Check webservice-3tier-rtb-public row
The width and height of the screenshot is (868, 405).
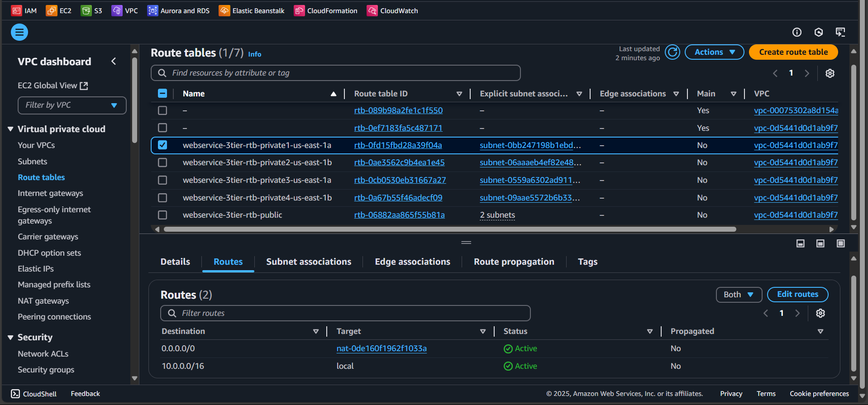[162, 215]
